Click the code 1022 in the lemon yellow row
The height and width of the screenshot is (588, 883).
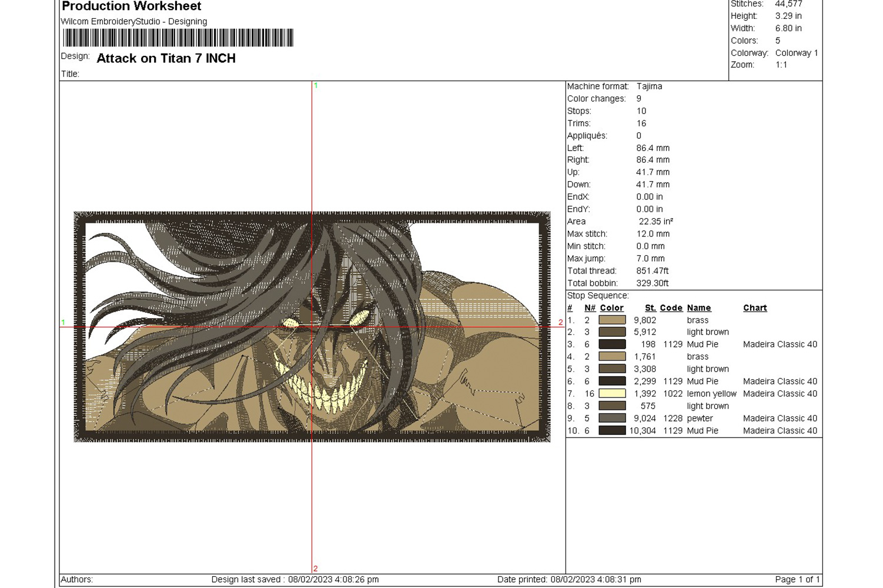point(673,394)
